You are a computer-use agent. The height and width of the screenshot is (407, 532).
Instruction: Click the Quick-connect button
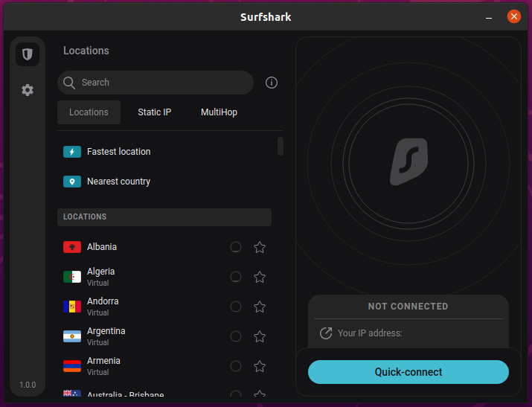click(x=408, y=372)
